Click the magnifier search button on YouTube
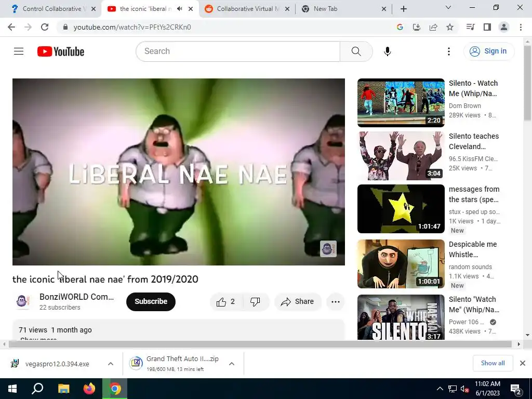 click(356, 51)
